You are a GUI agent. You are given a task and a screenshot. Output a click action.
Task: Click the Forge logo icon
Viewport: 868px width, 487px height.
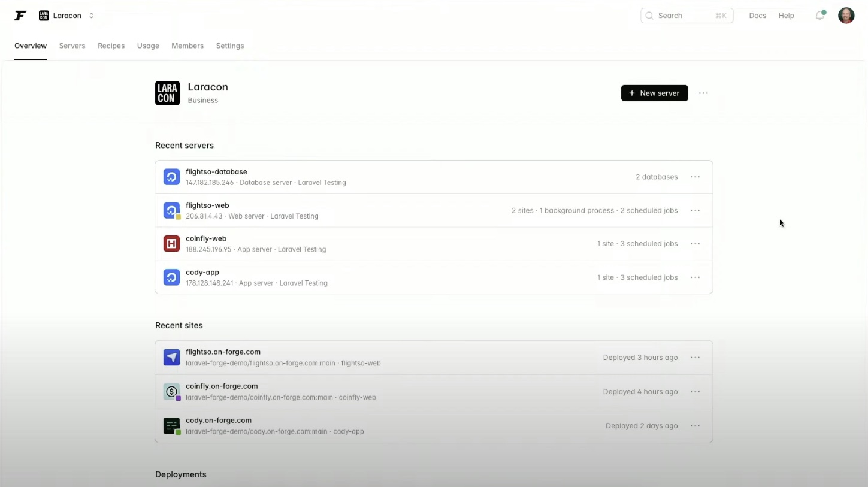[x=20, y=16]
